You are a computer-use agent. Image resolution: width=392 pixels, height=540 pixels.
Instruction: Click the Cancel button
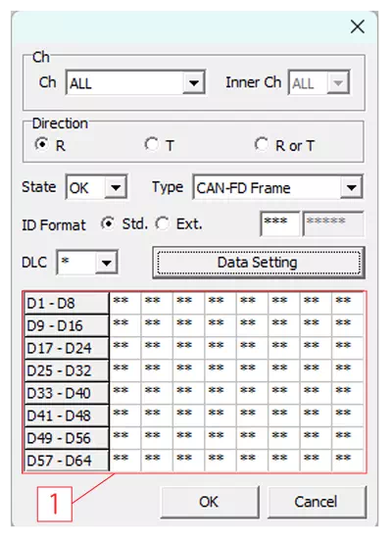317,502
